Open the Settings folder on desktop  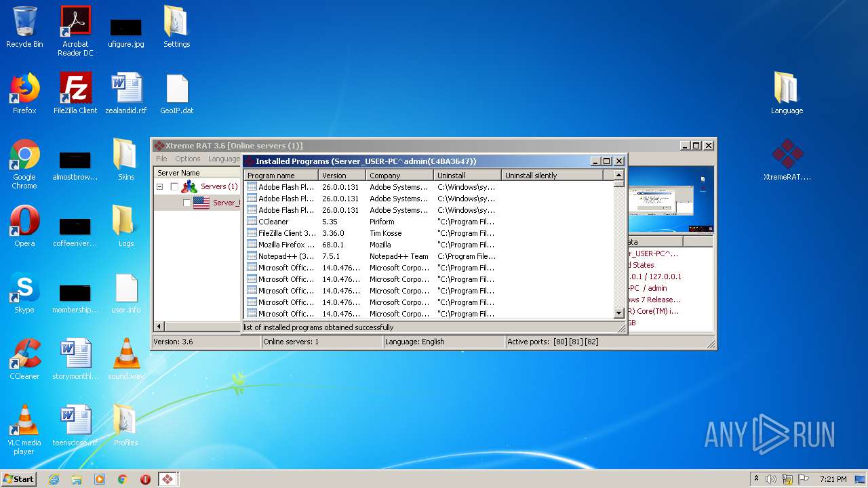point(176,27)
